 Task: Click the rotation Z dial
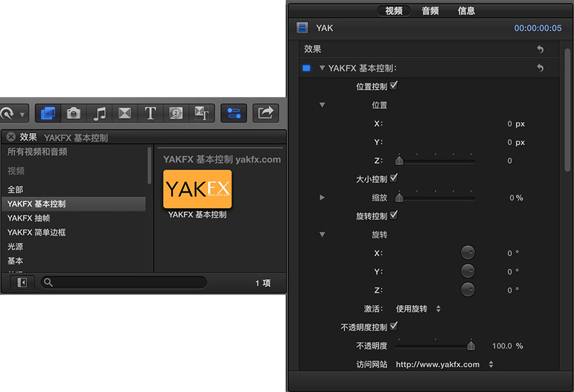click(x=468, y=290)
